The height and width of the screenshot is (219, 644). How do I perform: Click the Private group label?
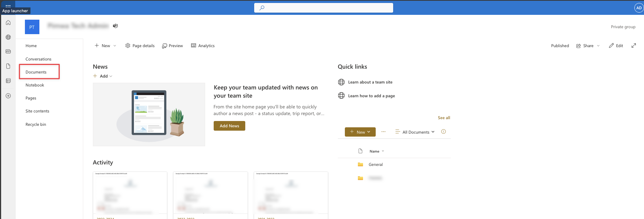(623, 27)
